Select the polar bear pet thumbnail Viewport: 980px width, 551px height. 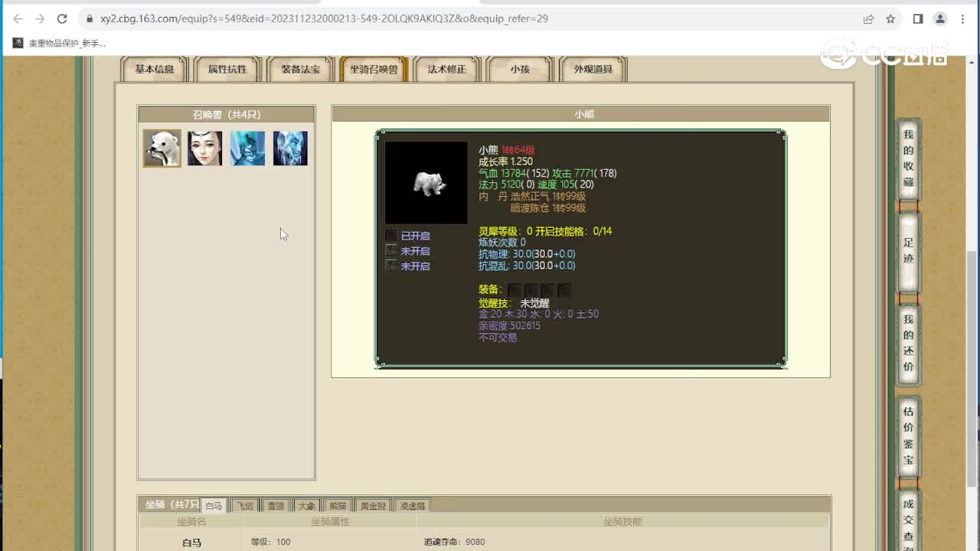(x=162, y=148)
